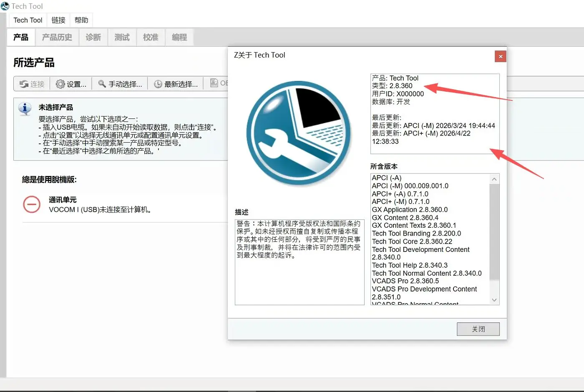Click 'VCADS Pro Development Content' row
This screenshot has width=584, height=392.
[x=424, y=293]
